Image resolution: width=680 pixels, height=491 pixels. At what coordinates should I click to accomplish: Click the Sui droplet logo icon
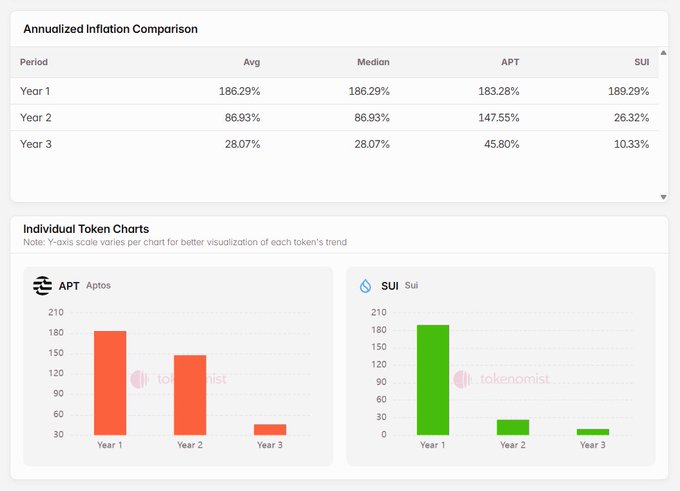tap(365, 286)
